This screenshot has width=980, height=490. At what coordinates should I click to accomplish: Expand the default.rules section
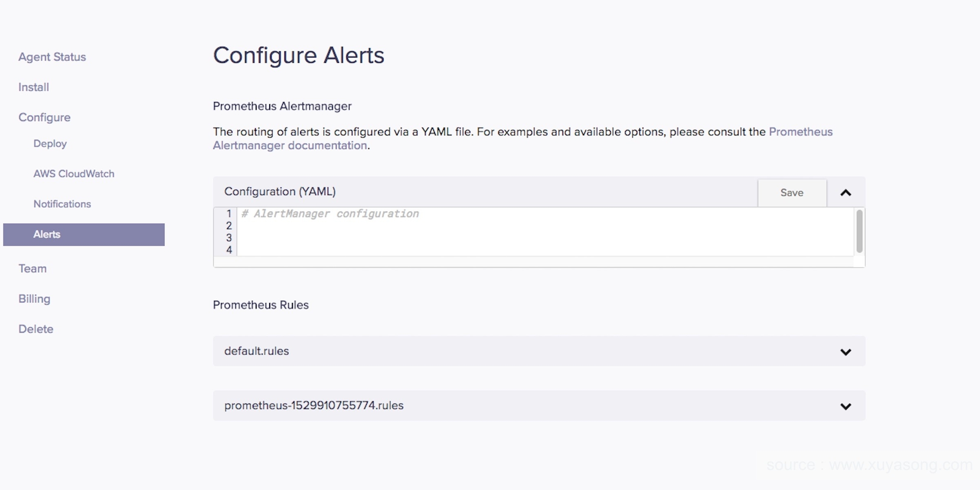pos(846,352)
